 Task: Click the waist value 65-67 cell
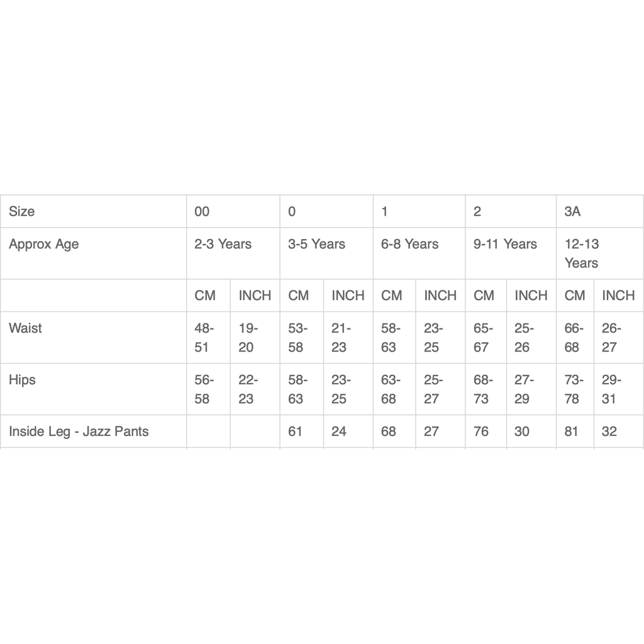[x=483, y=338]
